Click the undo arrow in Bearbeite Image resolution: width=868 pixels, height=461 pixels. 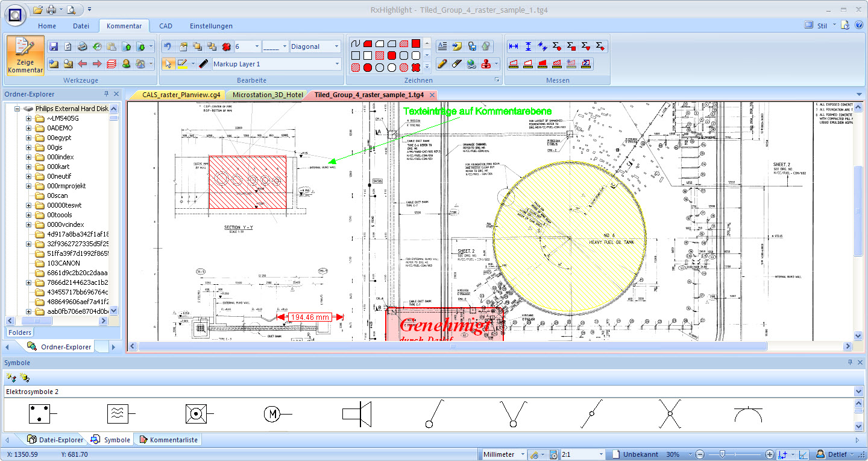168,46
